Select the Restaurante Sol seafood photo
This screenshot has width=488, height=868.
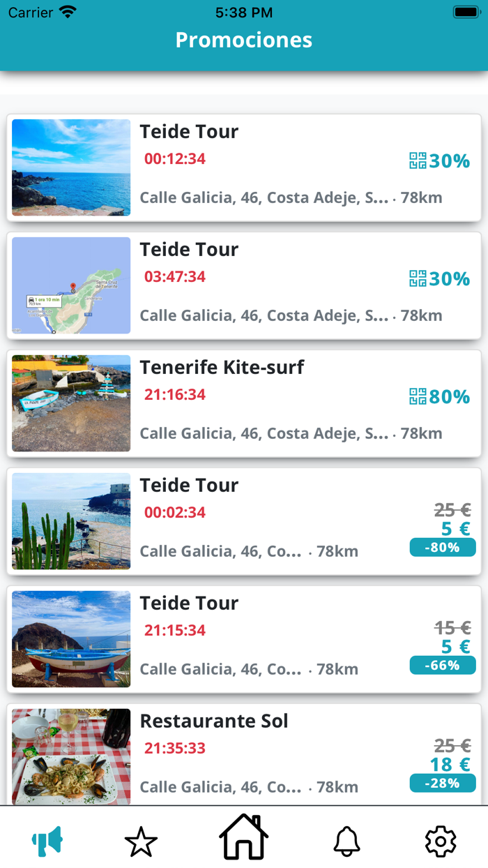(x=71, y=757)
